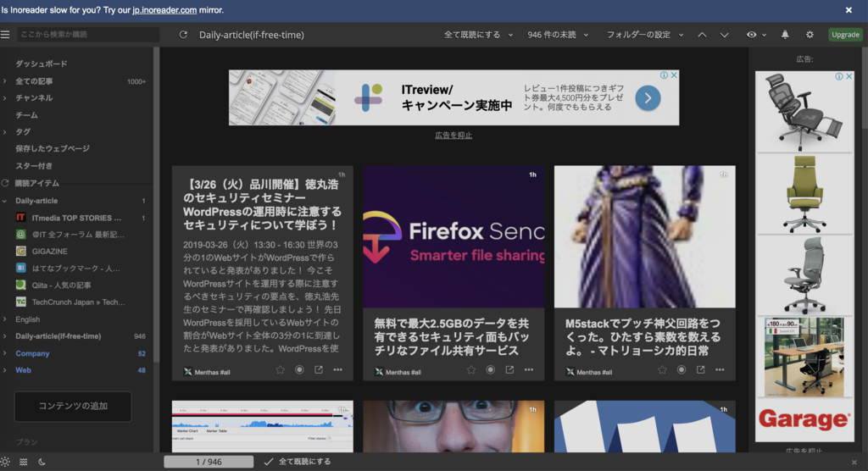
Task: Open Firefox Send article externally
Action: pos(509,369)
